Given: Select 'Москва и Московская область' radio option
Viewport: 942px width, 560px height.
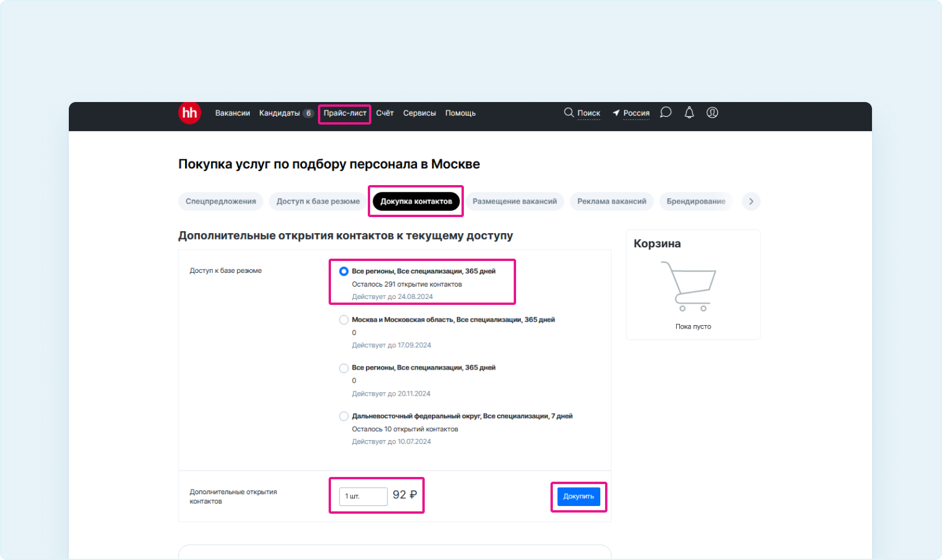Looking at the screenshot, I should (x=343, y=320).
